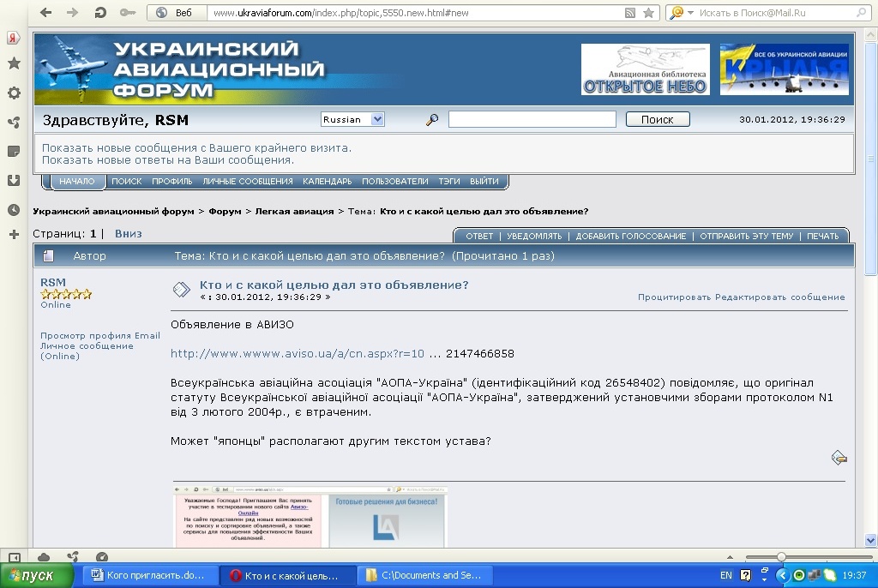Image resolution: width=878 pixels, height=588 pixels.
Task: Open the ПРОФИЛЬ menu item
Action: point(171,182)
